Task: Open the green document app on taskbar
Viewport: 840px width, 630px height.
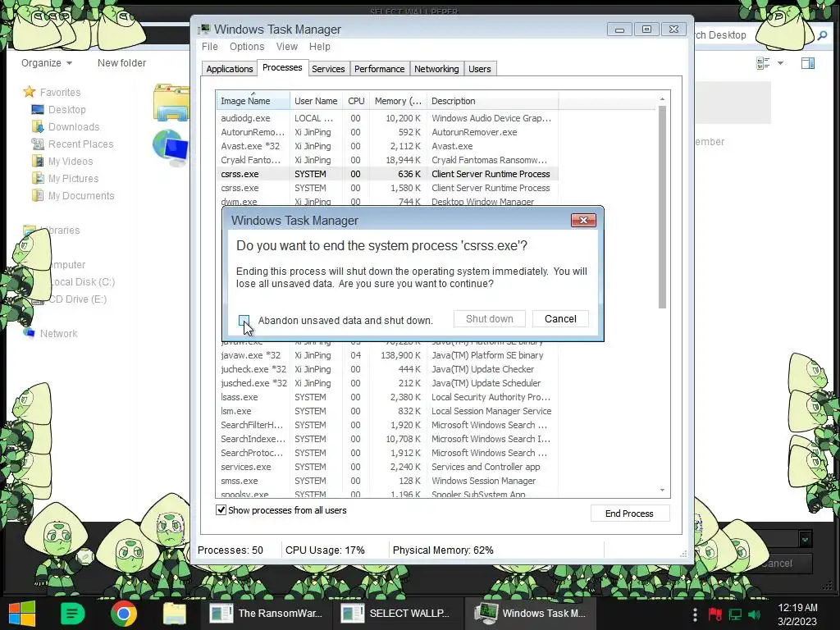Action: click(x=73, y=614)
